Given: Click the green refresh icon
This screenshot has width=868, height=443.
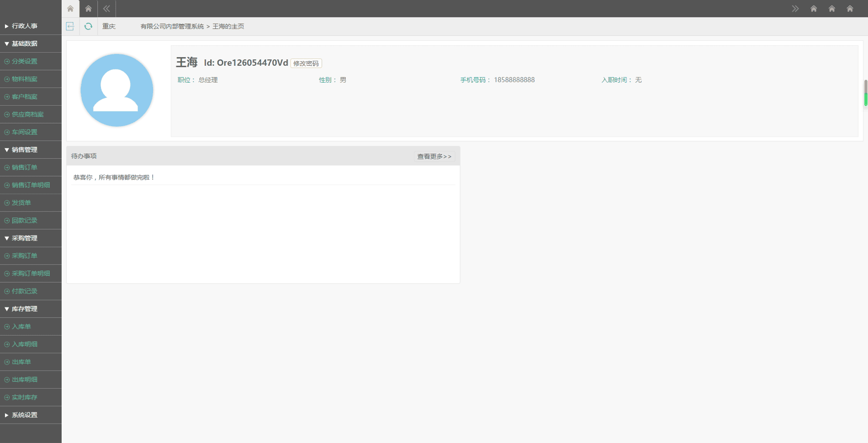Looking at the screenshot, I should coord(88,27).
